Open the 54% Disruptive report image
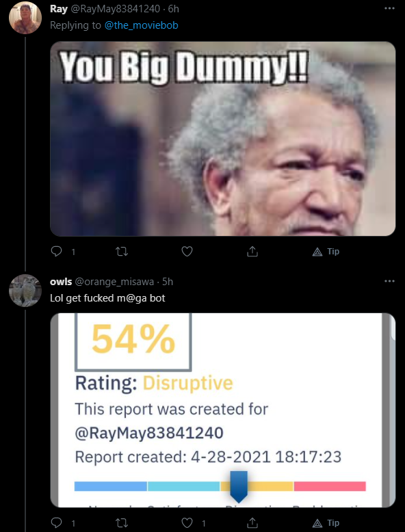This screenshot has height=532, width=405. [223, 410]
